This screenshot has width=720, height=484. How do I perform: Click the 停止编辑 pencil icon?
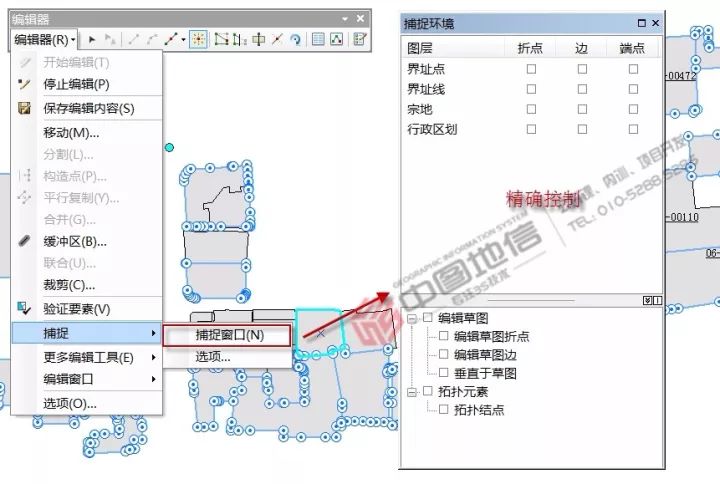(x=24, y=84)
